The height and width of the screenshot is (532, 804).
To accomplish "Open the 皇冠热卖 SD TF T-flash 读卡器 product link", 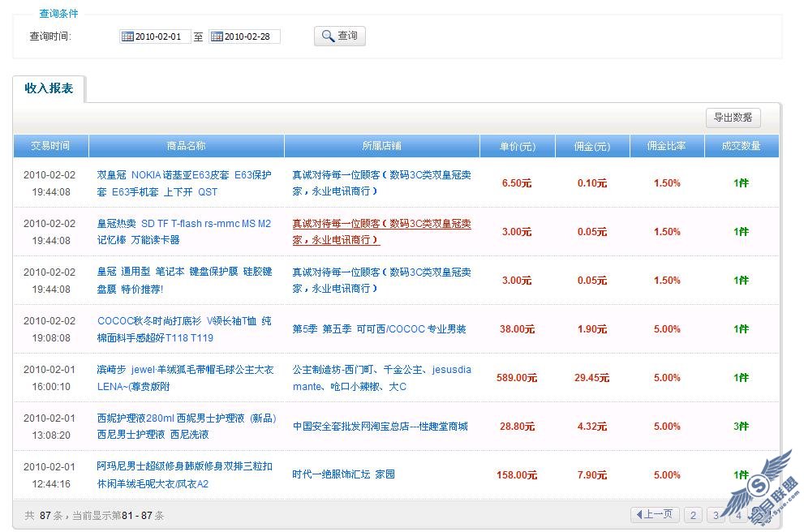I will coord(184,232).
